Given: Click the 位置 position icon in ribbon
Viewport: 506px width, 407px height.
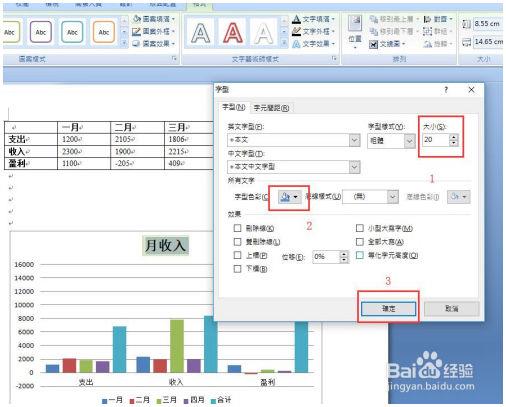Looking at the screenshot, I should (x=355, y=31).
